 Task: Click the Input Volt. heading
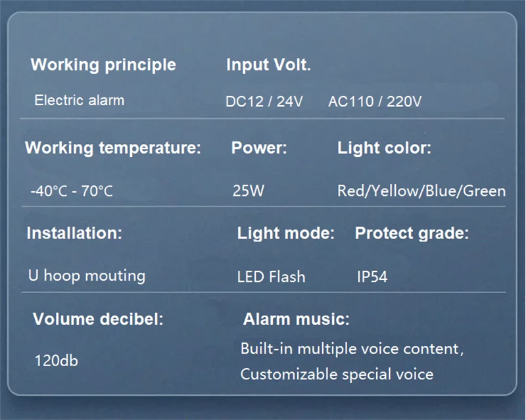coord(268,65)
